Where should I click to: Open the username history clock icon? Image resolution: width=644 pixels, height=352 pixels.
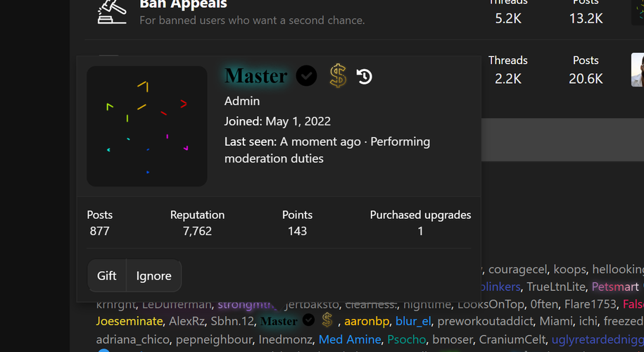coord(365,77)
